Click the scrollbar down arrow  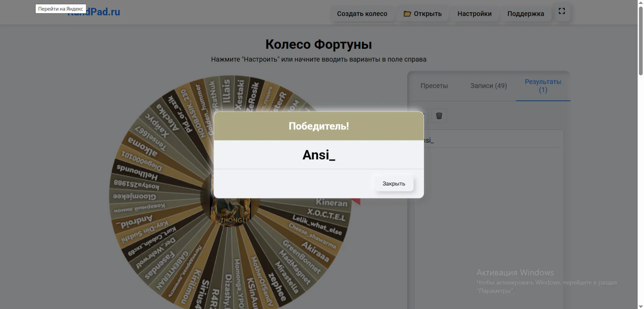(x=641, y=306)
